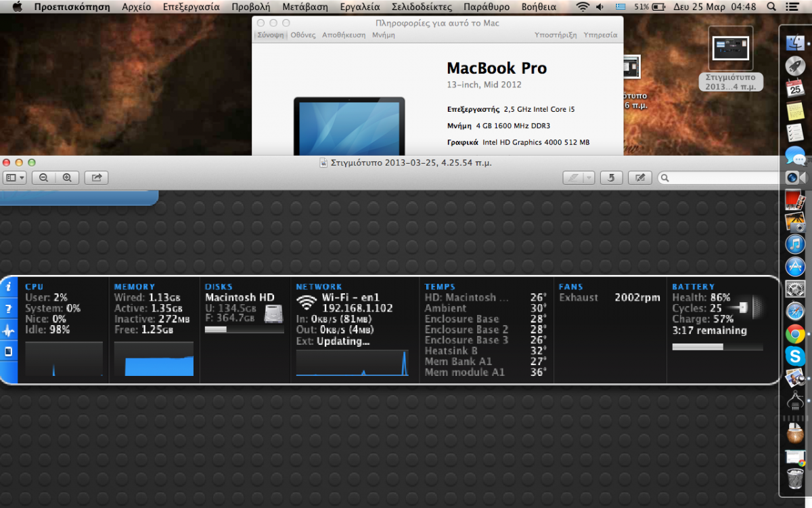
Task: Open the Προβολή menu
Action: [x=250, y=7]
